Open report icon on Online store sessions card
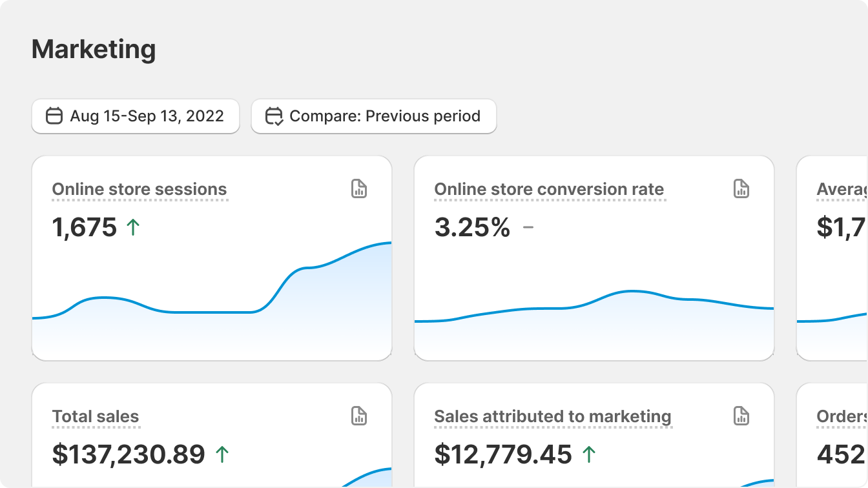The height and width of the screenshot is (488, 868). pyautogui.click(x=359, y=188)
